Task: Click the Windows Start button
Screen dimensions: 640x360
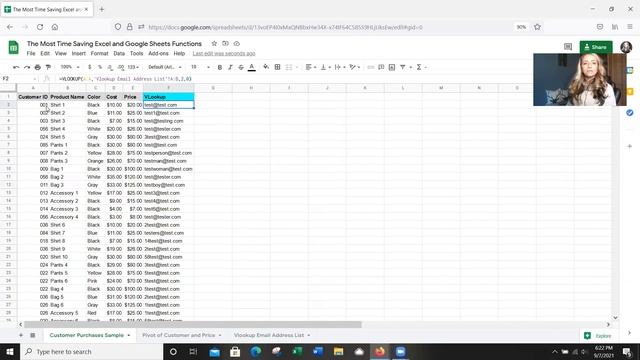Action: pos(10,351)
